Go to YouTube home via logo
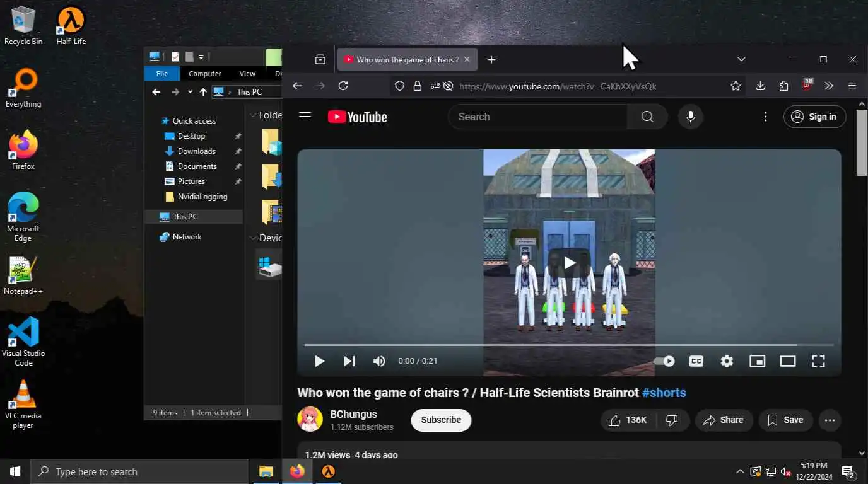 358,117
